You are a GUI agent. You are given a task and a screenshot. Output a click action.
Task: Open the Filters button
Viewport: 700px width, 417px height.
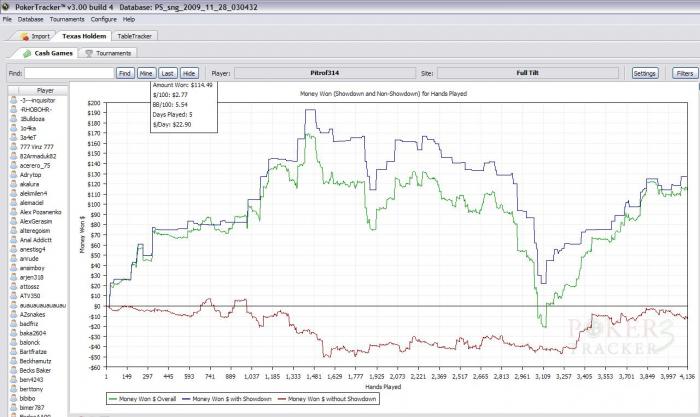685,73
